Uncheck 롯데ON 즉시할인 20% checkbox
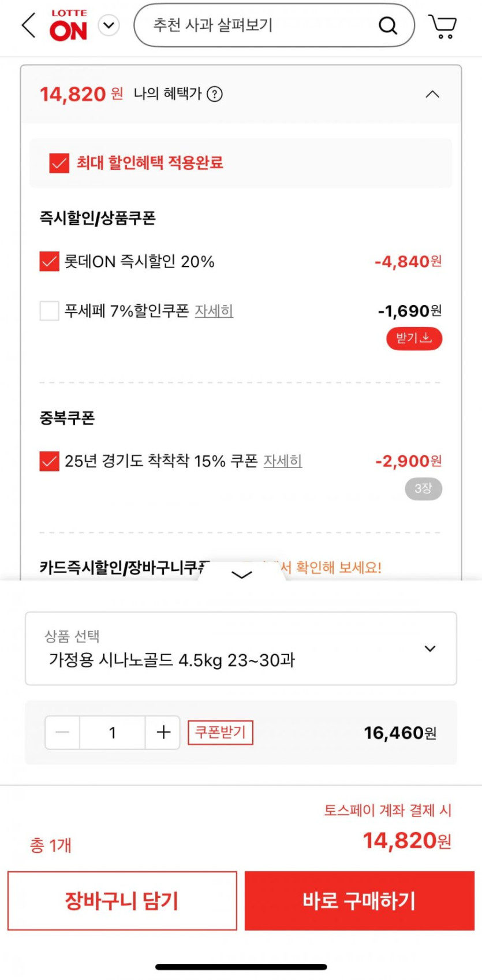This screenshot has width=482, height=980. tap(50, 262)
